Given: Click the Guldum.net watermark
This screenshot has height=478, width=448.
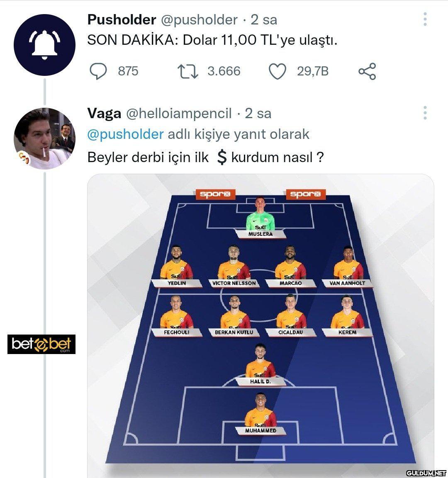Looking at the screenshot, I should pyautogui.click(x=426, y=473).
